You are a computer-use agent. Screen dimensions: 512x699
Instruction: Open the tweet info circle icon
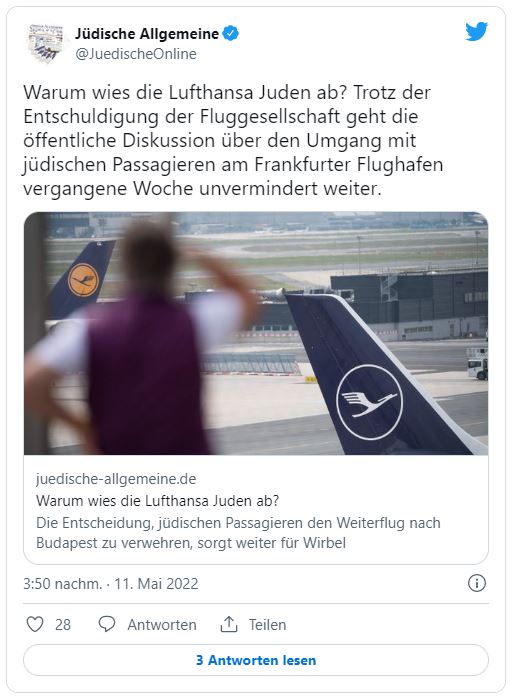tap(476, 583)
